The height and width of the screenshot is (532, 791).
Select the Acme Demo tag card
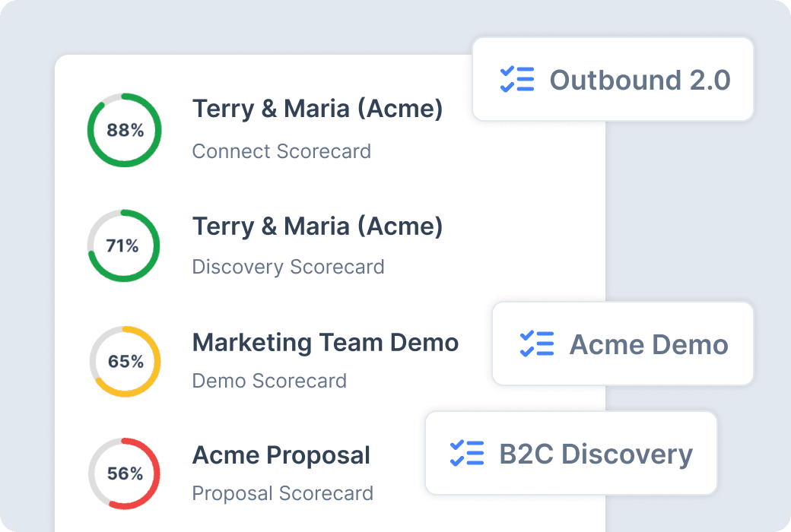click(622, 344)
